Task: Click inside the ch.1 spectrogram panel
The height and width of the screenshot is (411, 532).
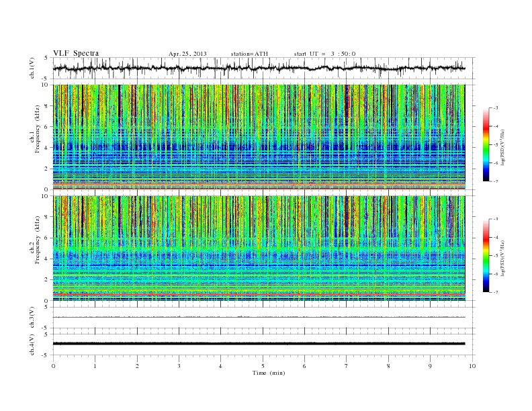Action: [259, 137]
